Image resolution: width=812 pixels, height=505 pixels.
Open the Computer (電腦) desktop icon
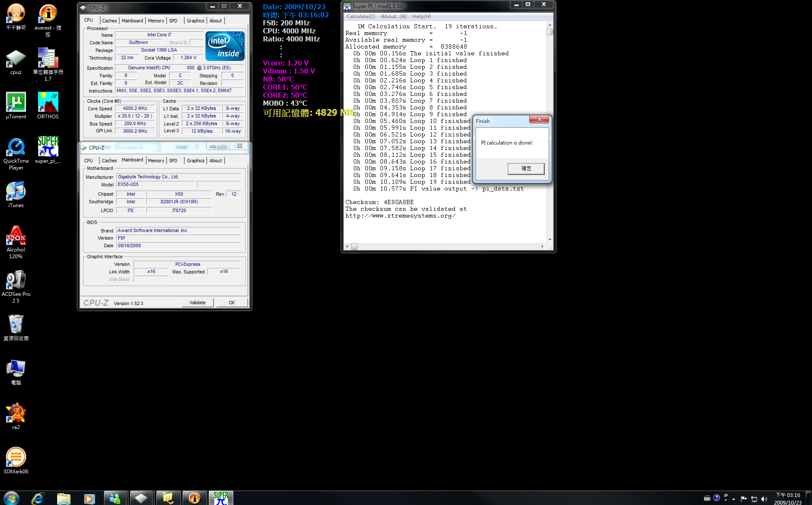[x=16, y=372]
